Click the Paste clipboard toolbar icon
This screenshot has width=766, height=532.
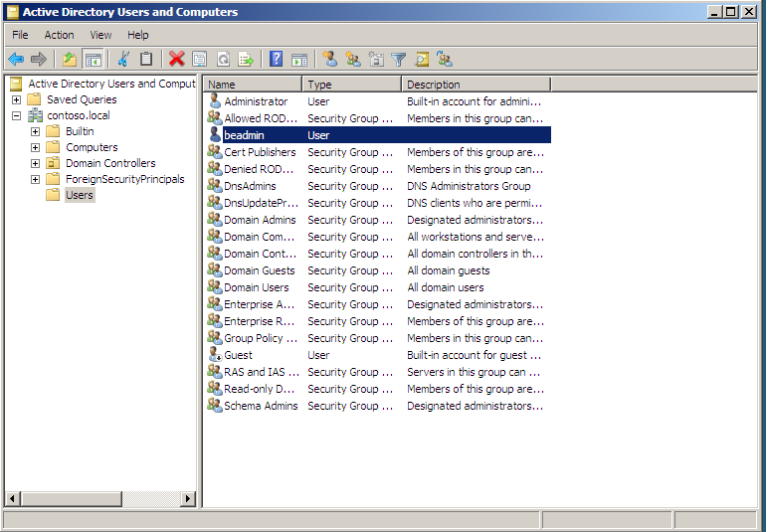tap(145, 60)
